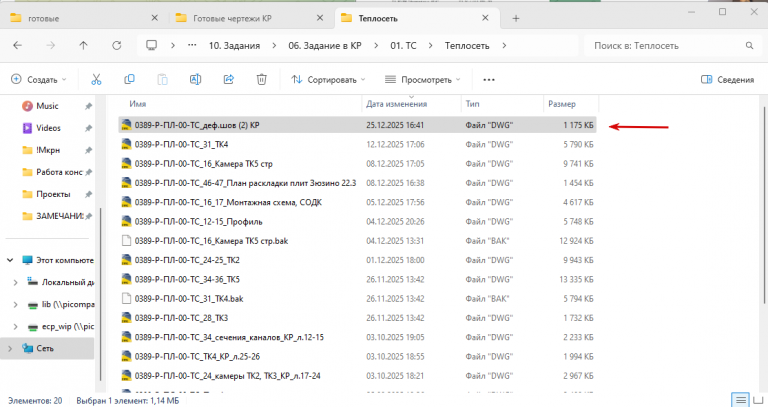Collapse Этот компьютер tree node

[x=10, y=260]
